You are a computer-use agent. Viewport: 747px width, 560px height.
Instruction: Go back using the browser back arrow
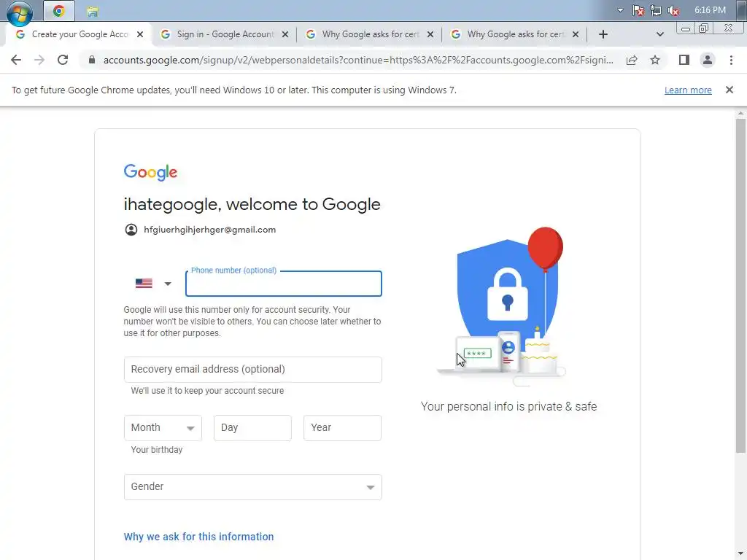pyautogui.click(x=16, y=60)
